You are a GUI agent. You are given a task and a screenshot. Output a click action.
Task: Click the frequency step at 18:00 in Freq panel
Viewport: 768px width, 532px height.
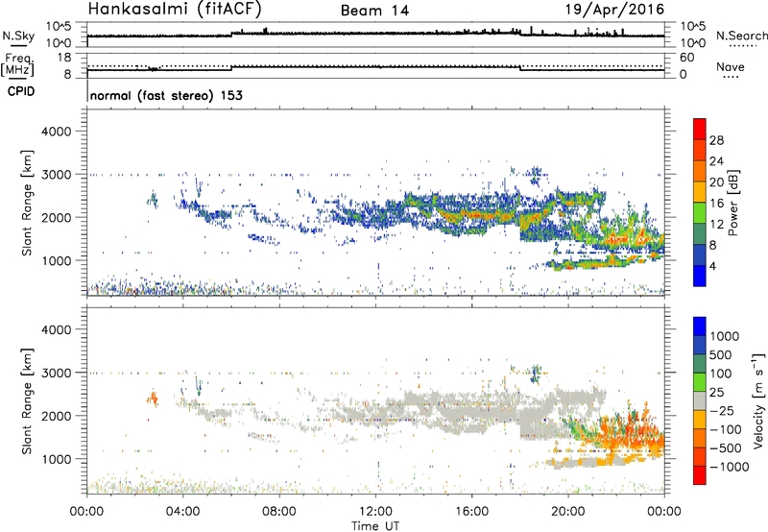click(x=520, y=68)
